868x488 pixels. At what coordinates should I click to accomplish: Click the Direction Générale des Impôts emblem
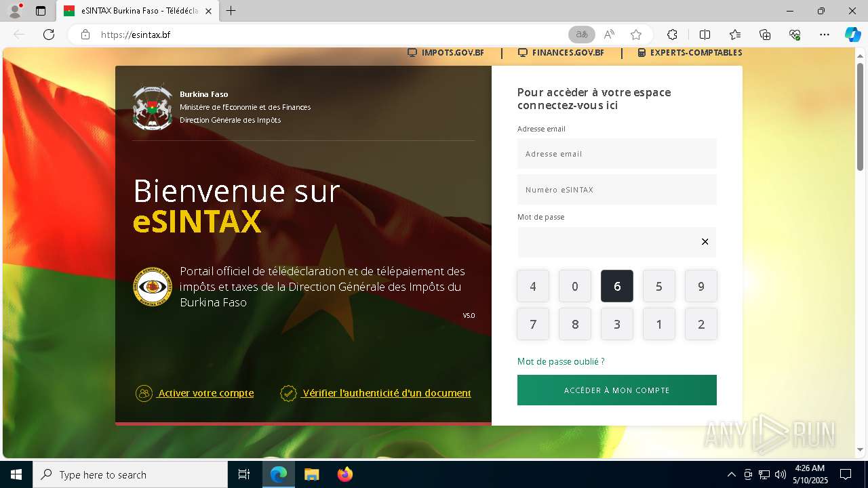(x=153, y=287)
